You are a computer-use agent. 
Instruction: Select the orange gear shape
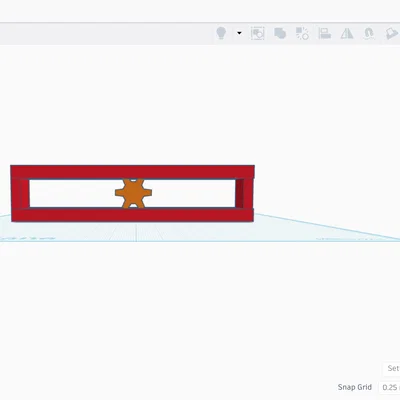(x=133, y=193)
